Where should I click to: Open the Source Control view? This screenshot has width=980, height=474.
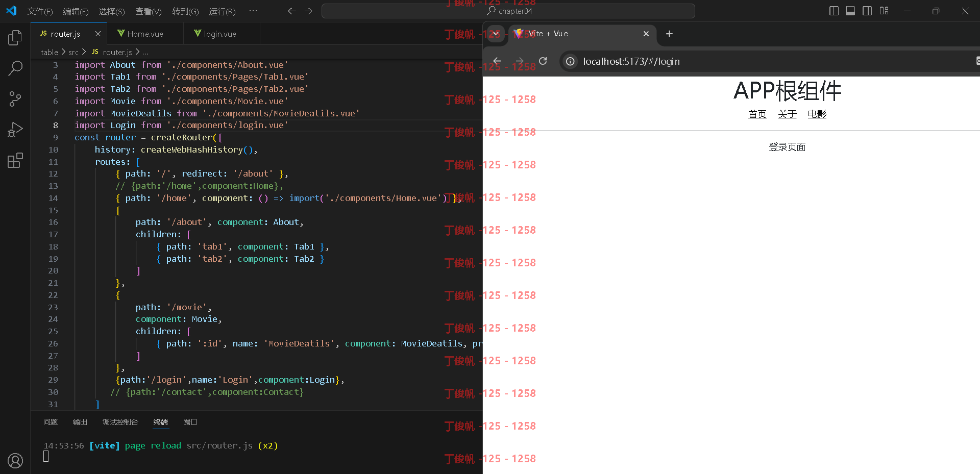(15, 99)
